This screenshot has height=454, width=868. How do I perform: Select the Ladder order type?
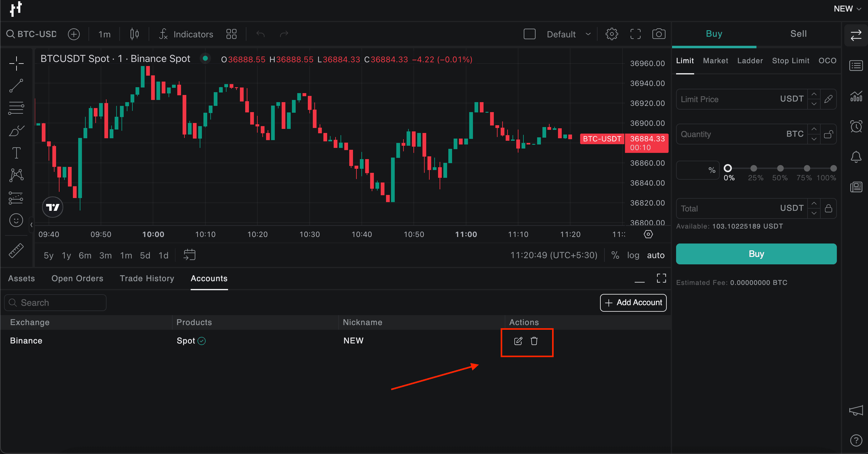coord(750,61)
